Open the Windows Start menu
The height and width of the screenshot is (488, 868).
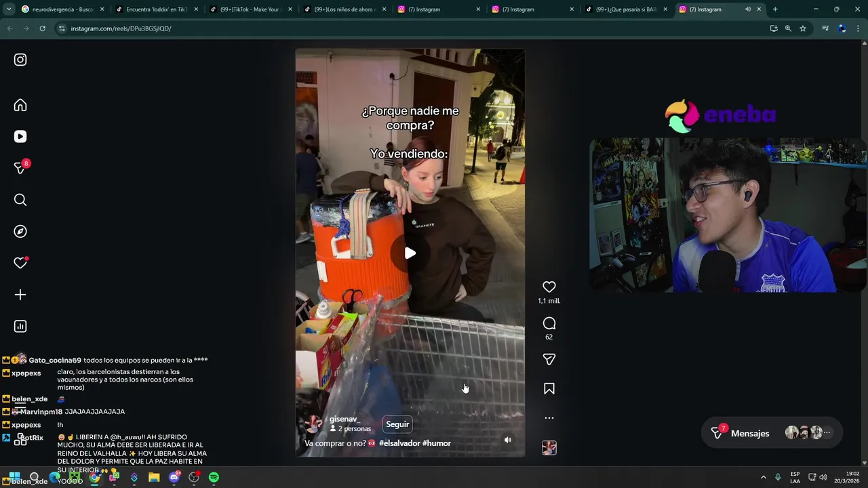coord(14,477)
